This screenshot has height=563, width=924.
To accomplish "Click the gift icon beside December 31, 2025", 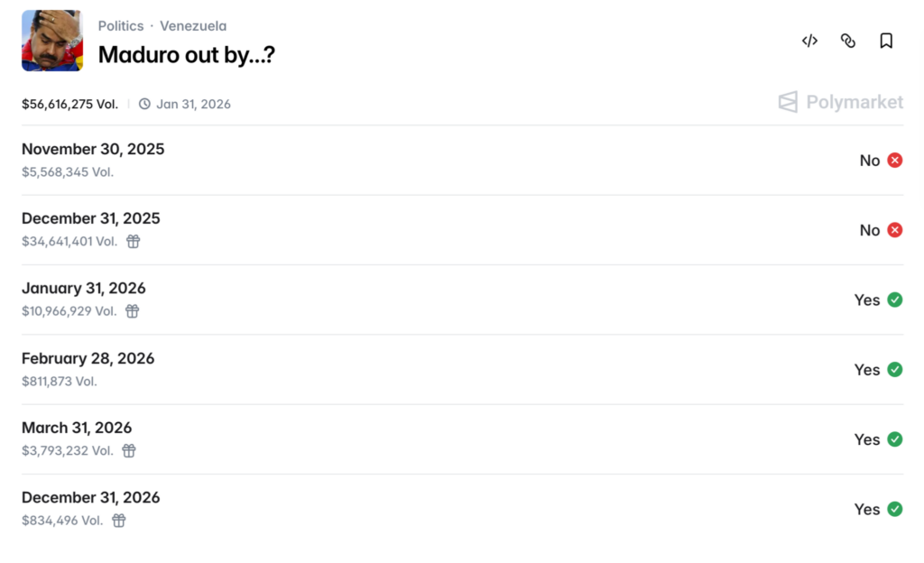I will pos(133,241).
